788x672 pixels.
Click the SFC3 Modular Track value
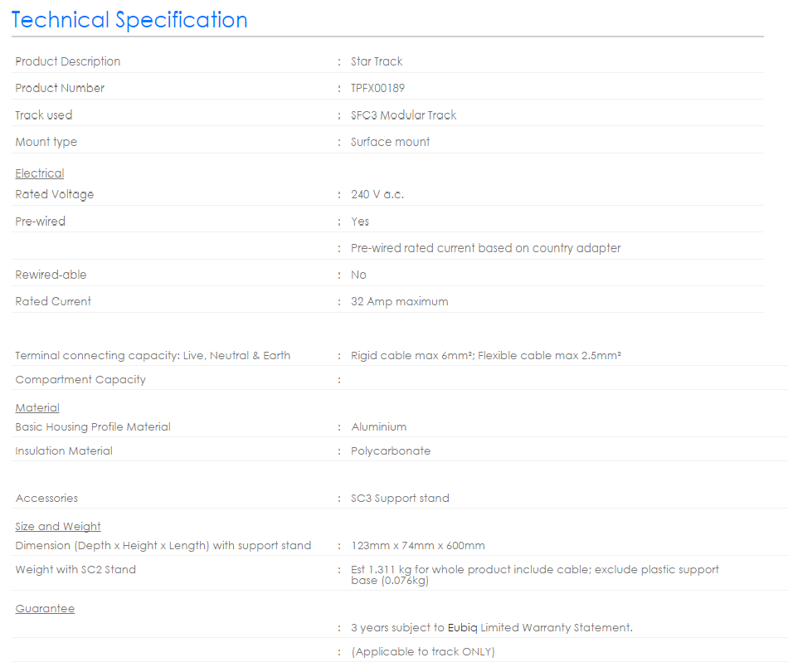point(404,115)
